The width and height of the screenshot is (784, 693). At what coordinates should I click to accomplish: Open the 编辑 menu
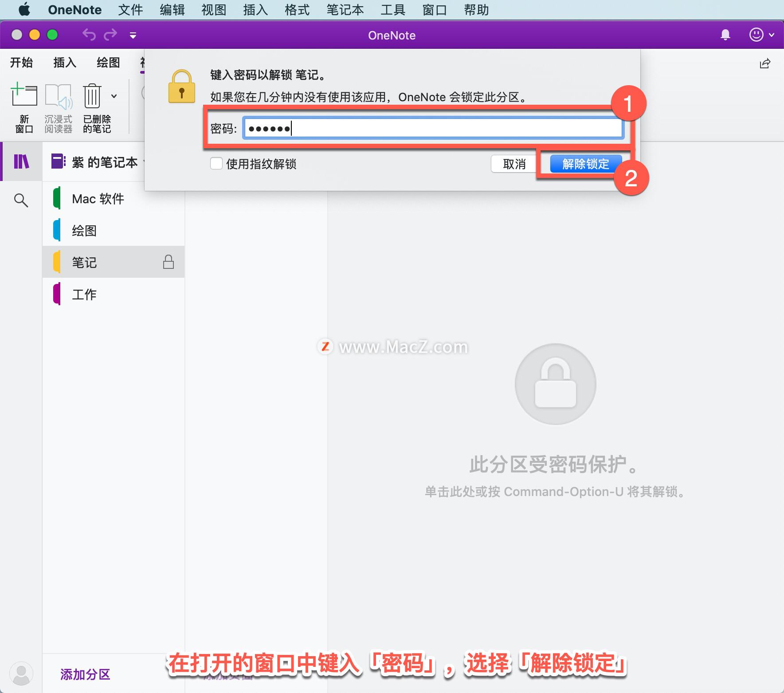point(172,10)
